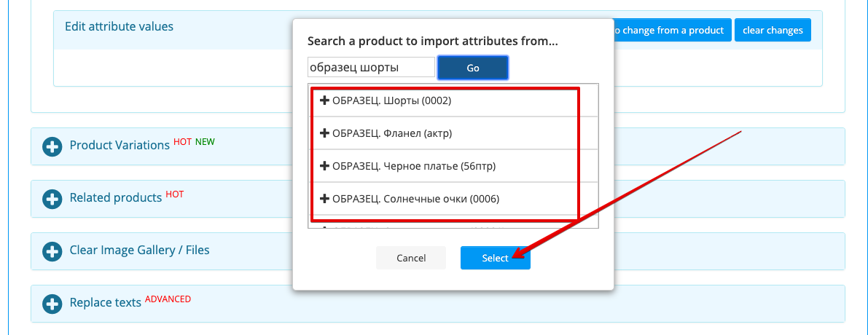Click the change from a product button
Viewport: 868px width, 335px height.
673,30
